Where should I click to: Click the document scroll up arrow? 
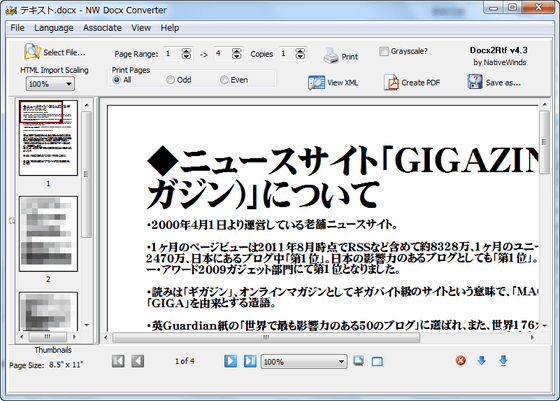pos(544,105)
